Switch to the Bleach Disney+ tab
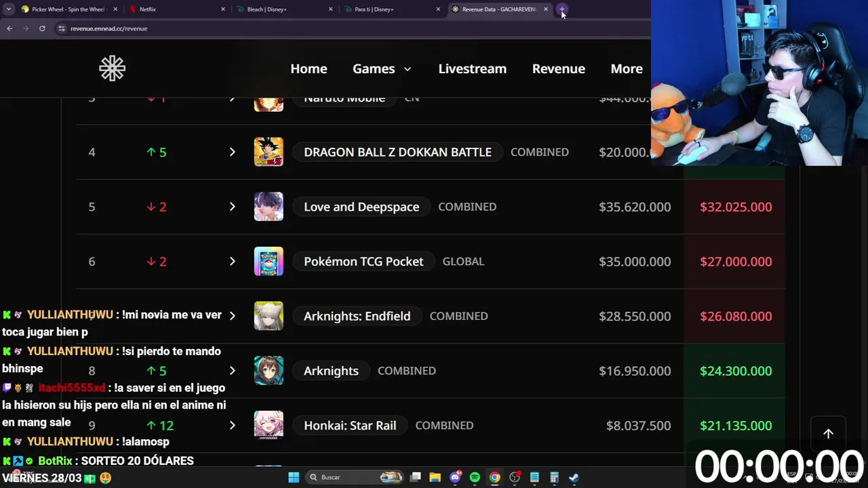The width and height of the screenshot is (868, 488). tap(283, 9)
